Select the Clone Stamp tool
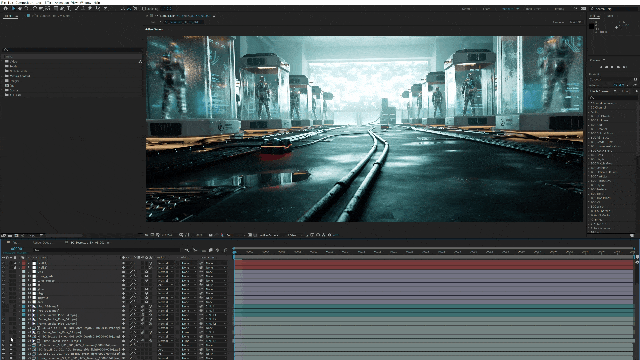Viewport: 640px width, 360px height. point(83,9)
